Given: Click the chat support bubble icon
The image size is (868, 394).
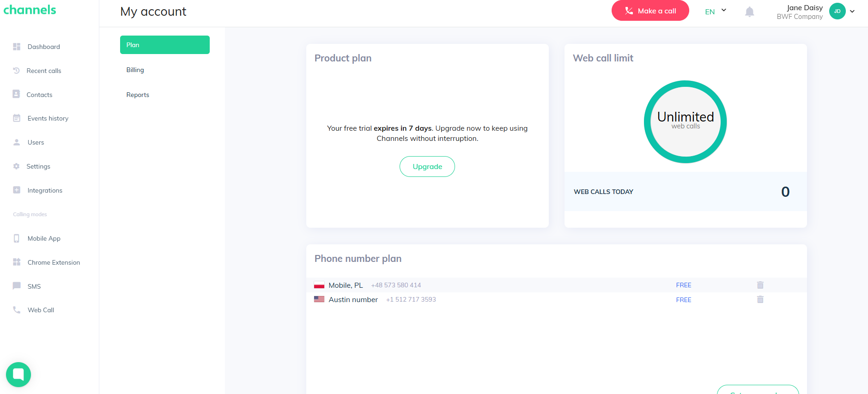Looking at the screenshot, I should pyautogui.click(x=18, y=374).
